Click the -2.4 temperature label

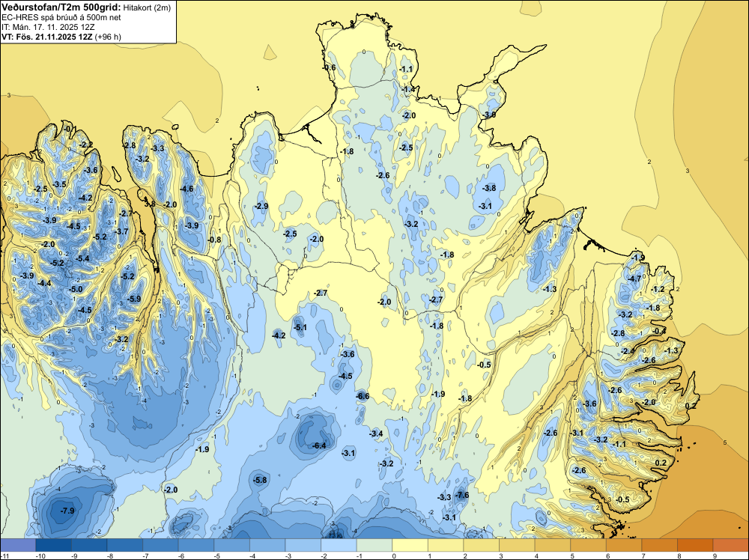[x=628, y=351]
